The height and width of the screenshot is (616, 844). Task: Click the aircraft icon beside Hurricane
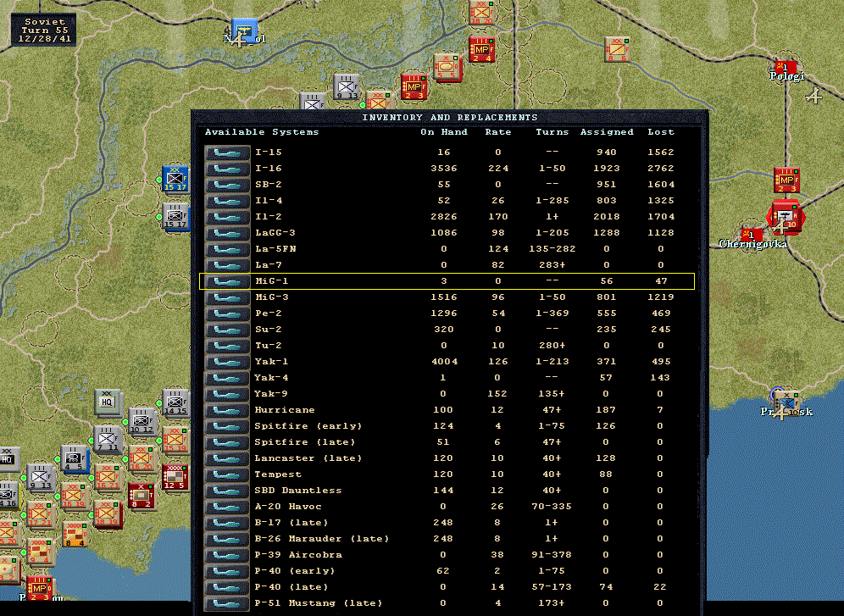(x=227, y=410)
